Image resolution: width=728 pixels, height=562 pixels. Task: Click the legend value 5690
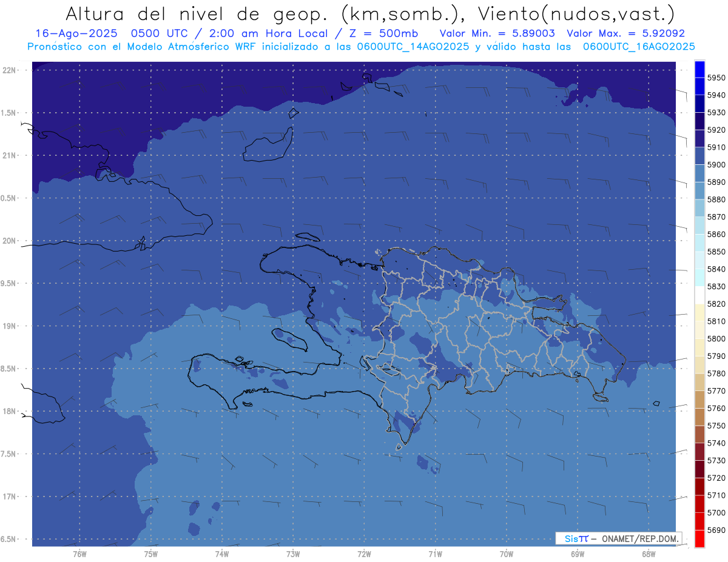point(716,530)
